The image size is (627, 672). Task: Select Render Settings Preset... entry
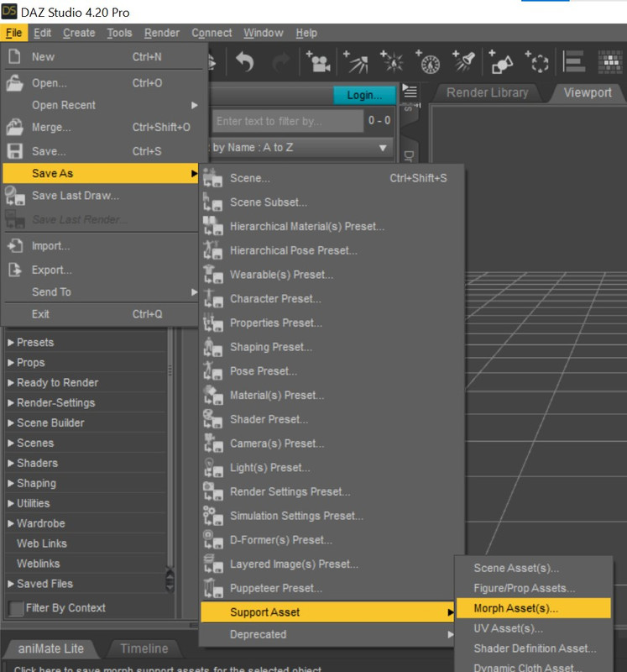click(290, 491)
